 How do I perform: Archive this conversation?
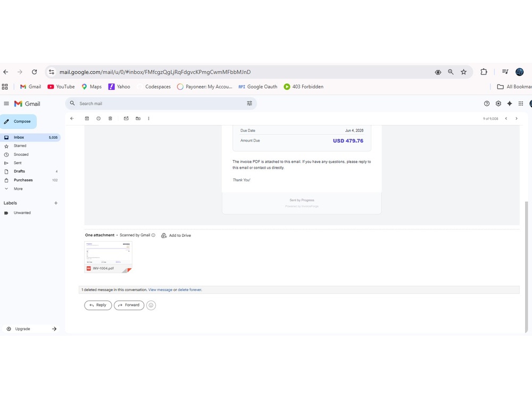pos(87,119)
